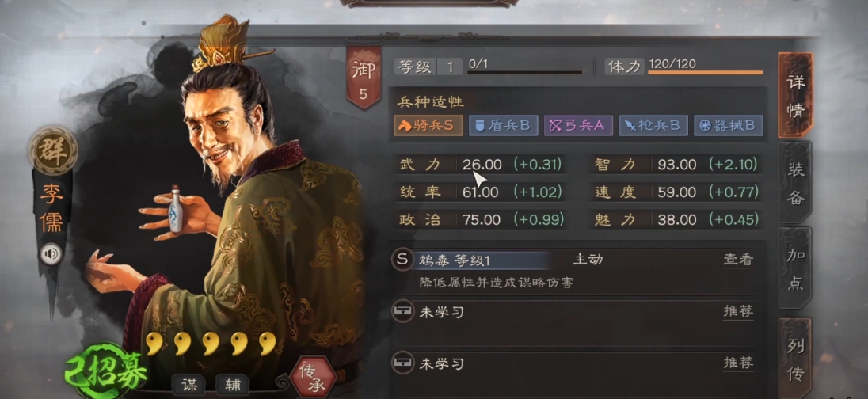This screenshot has height=399, width=868.
Task: Choose the 枪兵B spear troop badge
Action: pyautogui.click(x=653, y=126)
